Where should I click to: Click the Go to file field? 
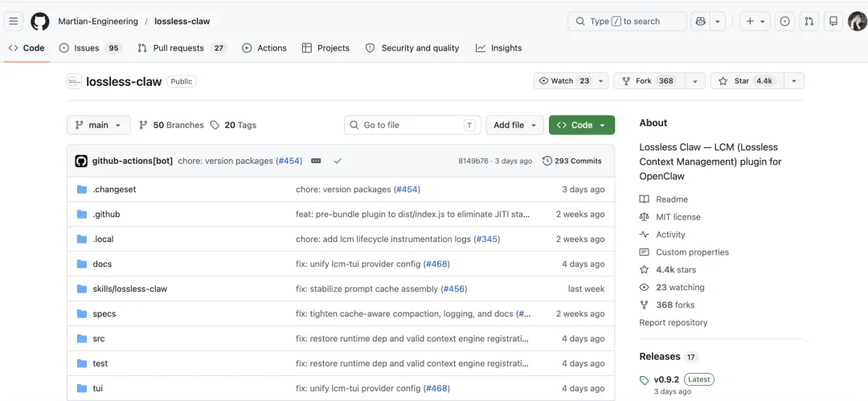pyautogui.click(x=410, y=125)
